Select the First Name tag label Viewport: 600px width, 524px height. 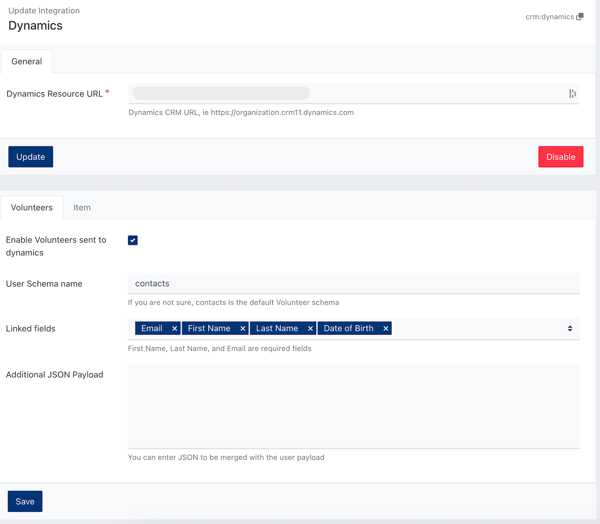[209, 328]
